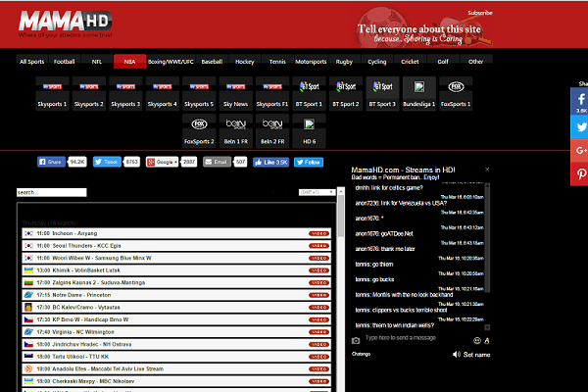Viewport: 588px width, 392px height.
Task: Open the Skysports 3 channel
Action: coord(125,94)
